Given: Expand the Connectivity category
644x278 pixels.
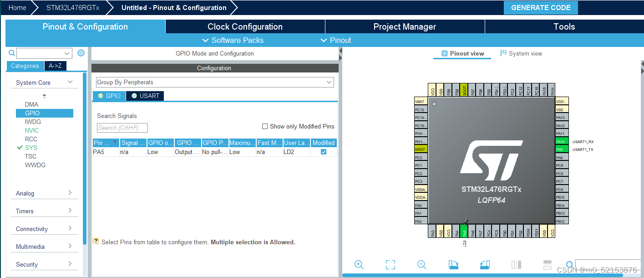Looking at the screenshot, I should pos(44,229).
